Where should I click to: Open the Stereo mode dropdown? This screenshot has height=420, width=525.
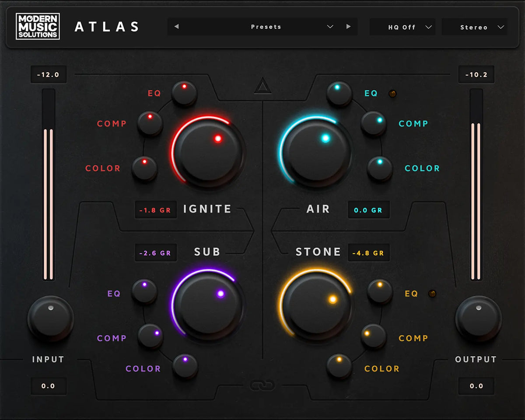point(475,27)
